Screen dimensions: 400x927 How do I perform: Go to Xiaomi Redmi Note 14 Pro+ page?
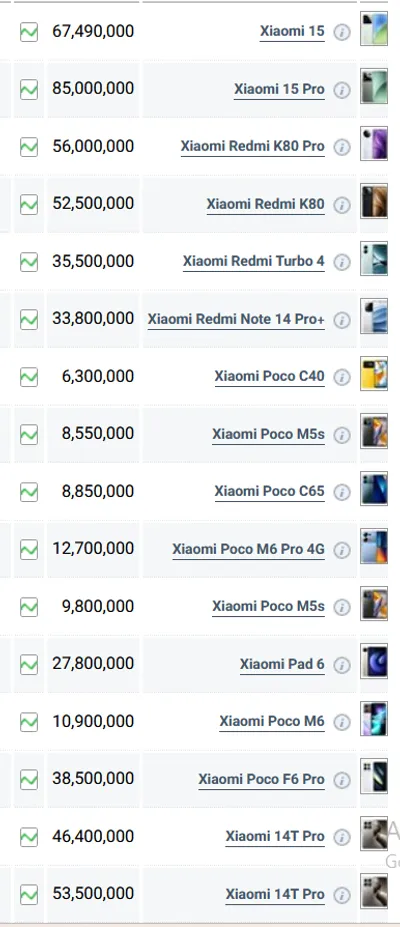236,319
